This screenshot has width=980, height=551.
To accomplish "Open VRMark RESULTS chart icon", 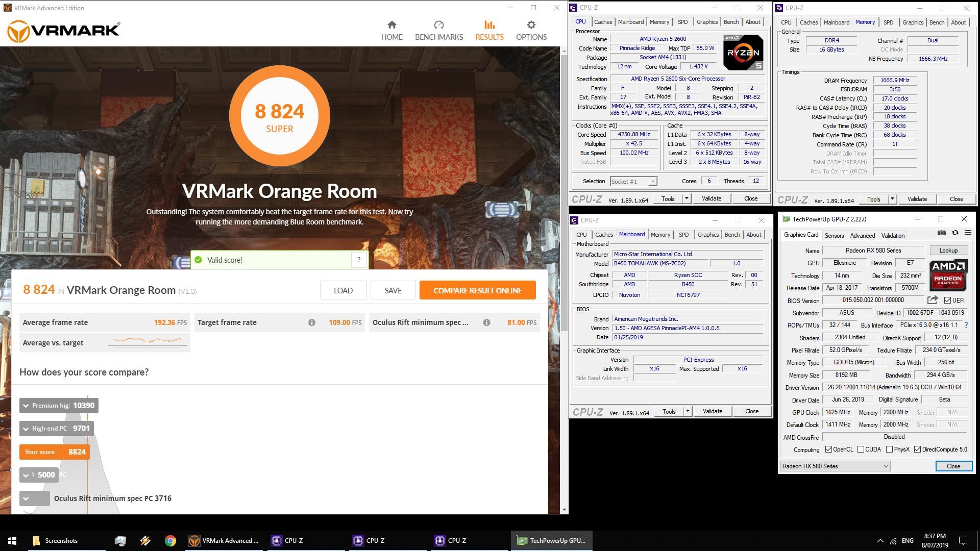I will 489,25.
